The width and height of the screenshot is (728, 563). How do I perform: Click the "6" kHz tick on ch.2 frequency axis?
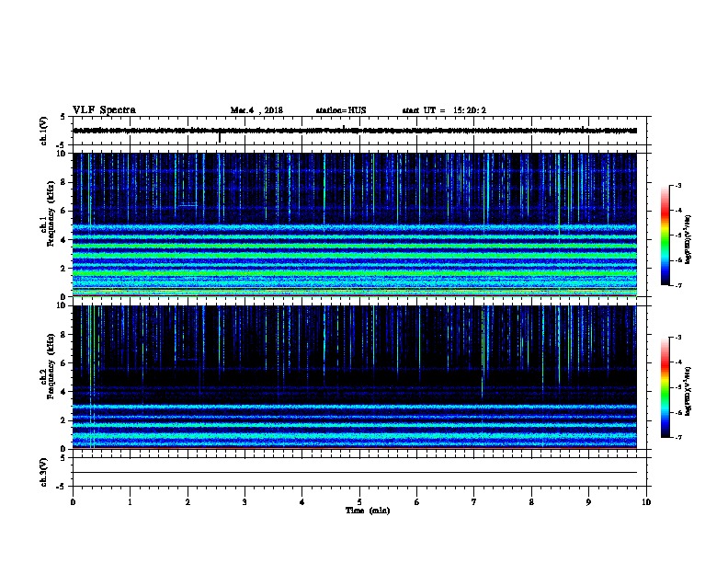point(63,363)
